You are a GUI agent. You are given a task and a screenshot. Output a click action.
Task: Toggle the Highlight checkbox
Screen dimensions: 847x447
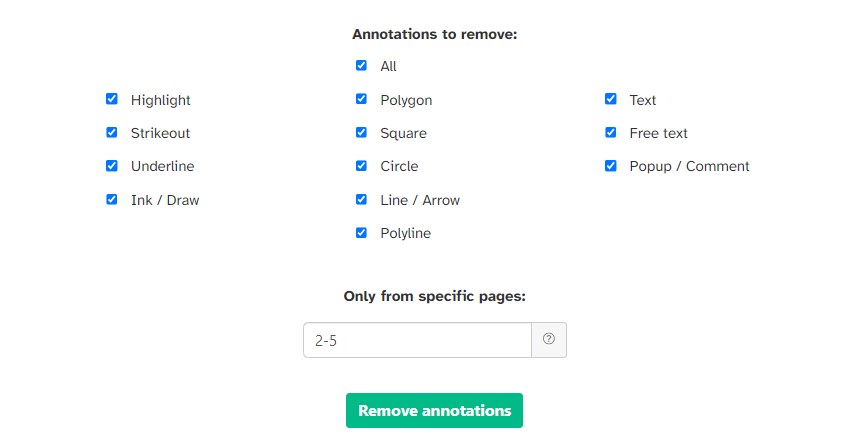(x=112, y=99)
